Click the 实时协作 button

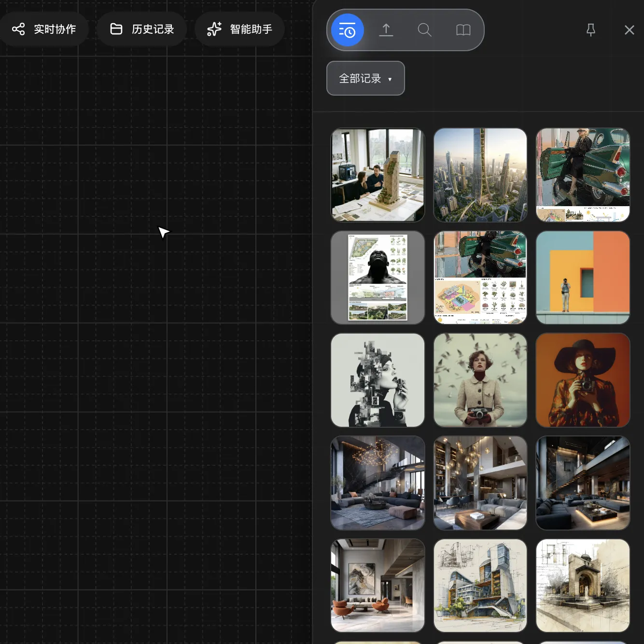44,29
